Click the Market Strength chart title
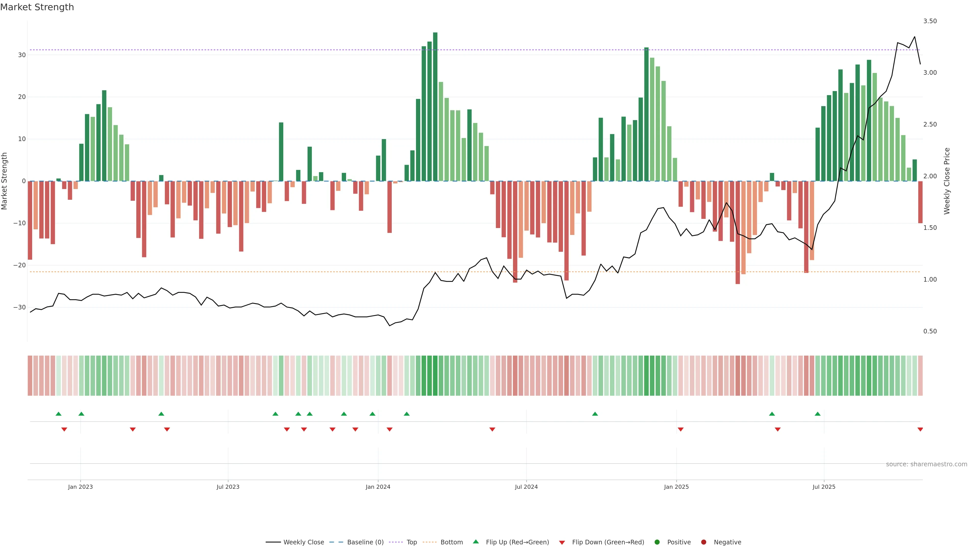980x551 pixels. tap(37, 7)
